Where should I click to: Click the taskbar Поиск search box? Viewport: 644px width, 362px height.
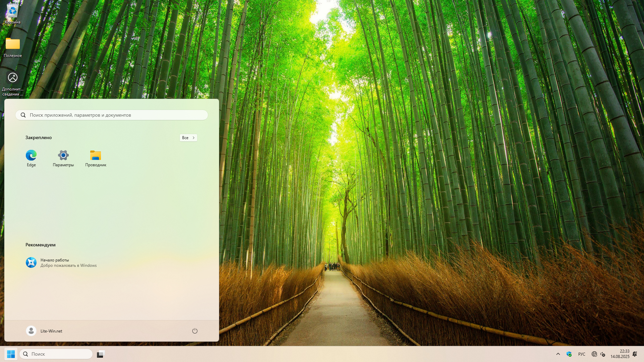coord(56,354)
